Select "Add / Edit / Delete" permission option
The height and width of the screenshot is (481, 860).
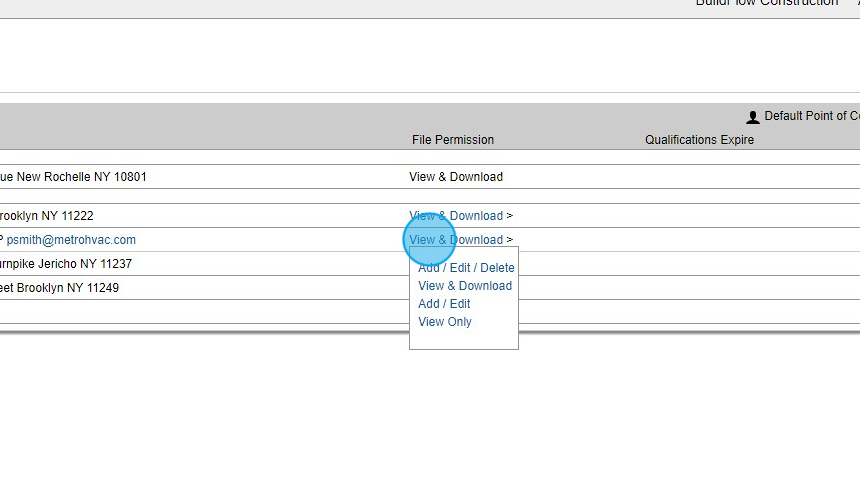[x=466, y=268]
